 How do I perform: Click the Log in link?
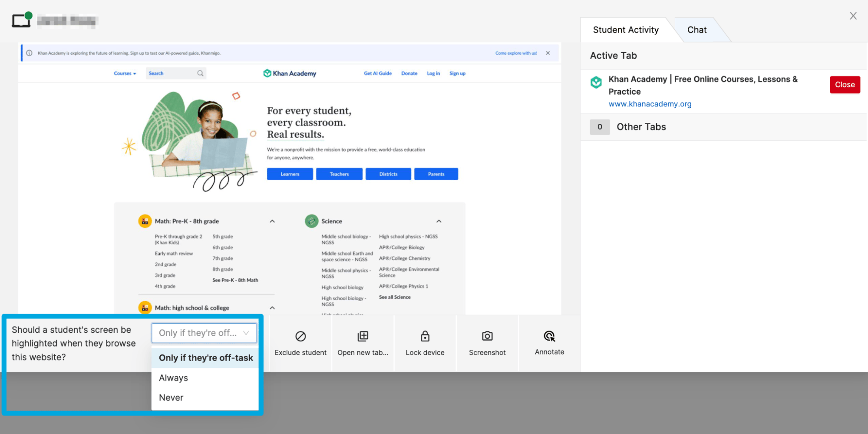(433, 73)
